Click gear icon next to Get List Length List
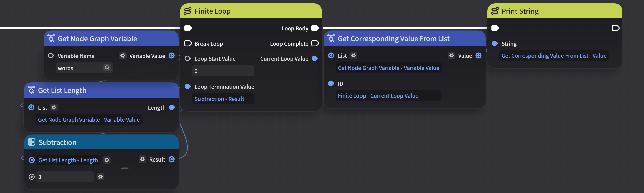644x193 pixels. [x=54, y=107]
